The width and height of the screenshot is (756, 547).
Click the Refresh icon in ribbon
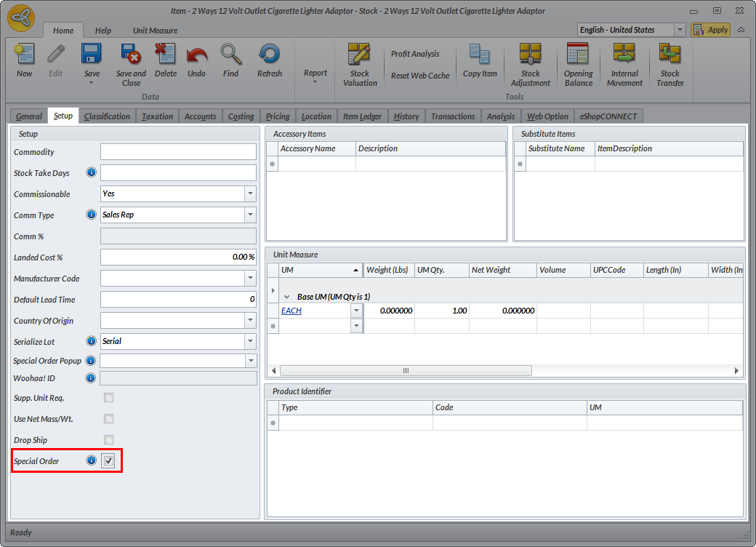[269, 60]
